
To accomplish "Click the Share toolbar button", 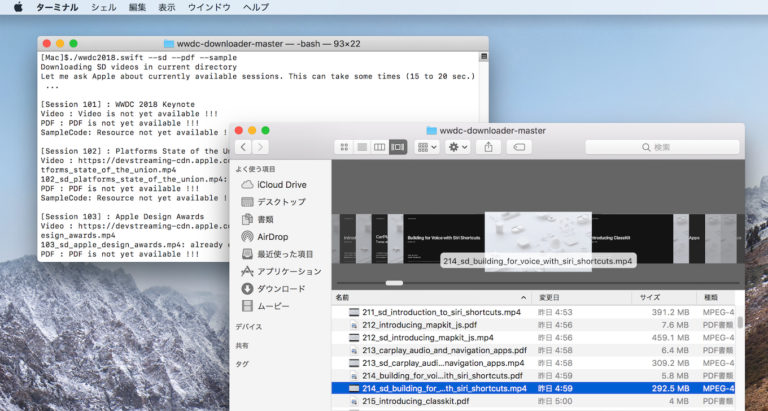I will click(x=488, y=147).
